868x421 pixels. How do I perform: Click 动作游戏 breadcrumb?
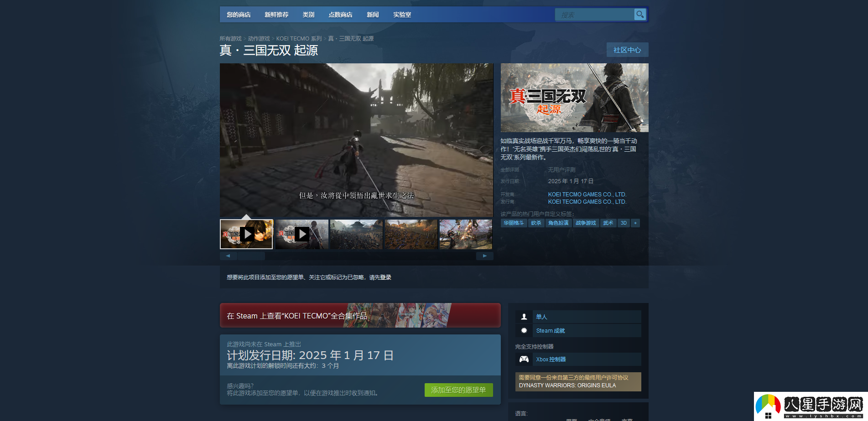point(259,39)
